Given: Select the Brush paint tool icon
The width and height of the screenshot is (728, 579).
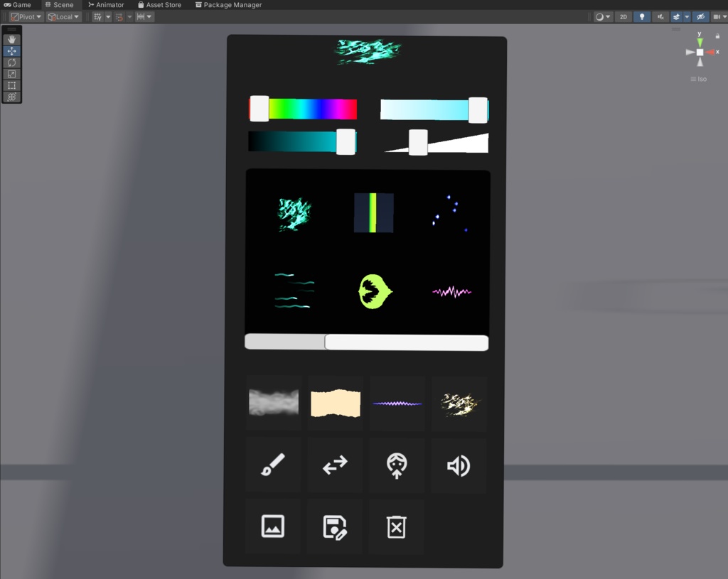Looking at the screenshot, I should pyautogui.click(x=273, y=465).
